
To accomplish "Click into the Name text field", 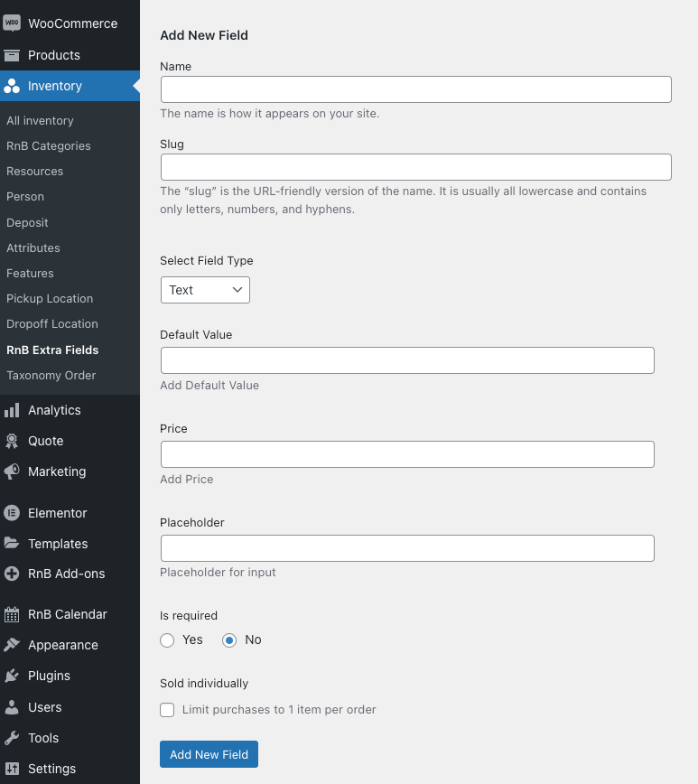I will click(415, 89).
